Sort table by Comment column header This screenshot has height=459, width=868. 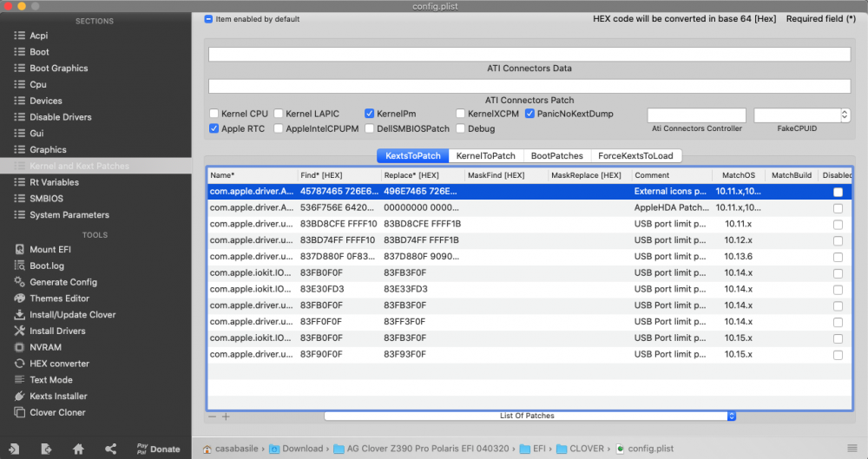click(x=672, y=175)
